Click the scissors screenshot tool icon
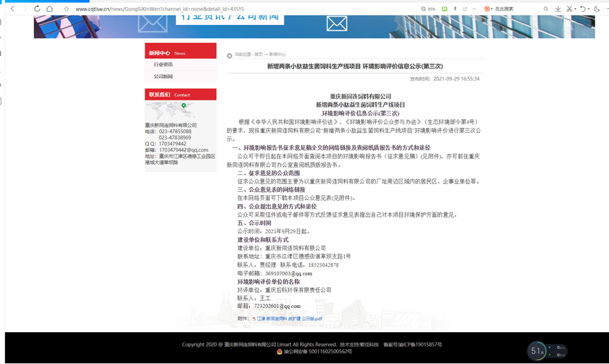 coord(569,9)
